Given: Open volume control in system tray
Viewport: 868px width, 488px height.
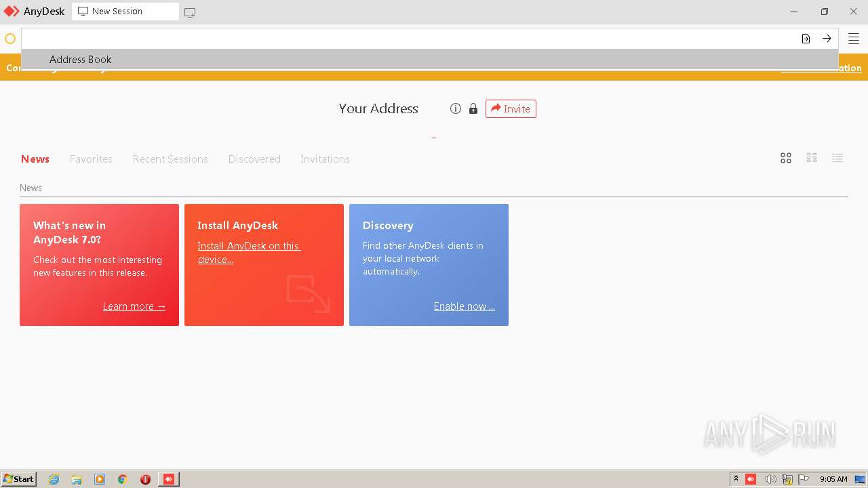Looking at the screenshot, I should (770, 479).
